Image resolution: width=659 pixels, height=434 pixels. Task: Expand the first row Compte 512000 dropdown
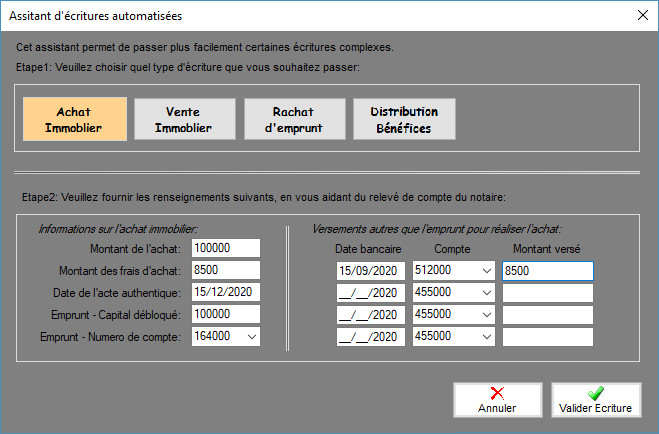click(485, 270)
